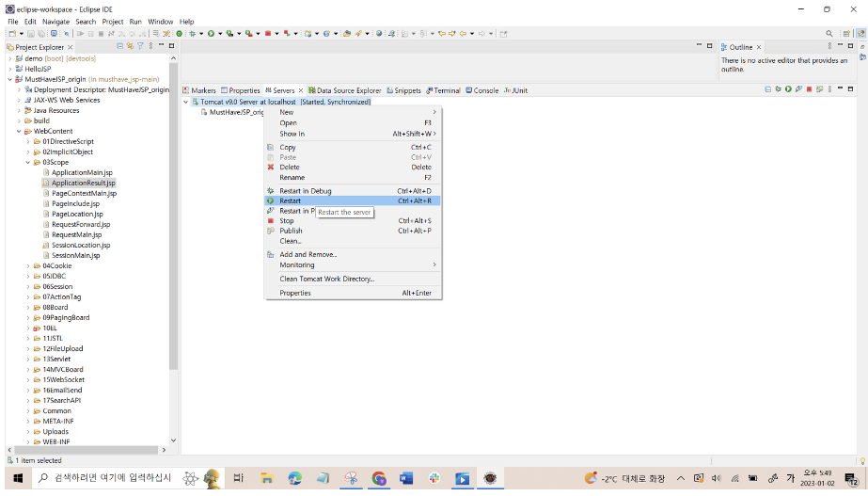The width and height of the screenshot is (868, 496).
Task: Collapse all in Project Explorer toolbar
Action: 119,46
